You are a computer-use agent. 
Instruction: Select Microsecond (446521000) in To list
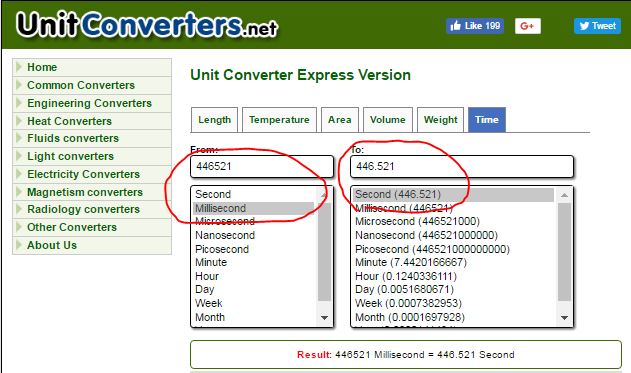[454, 221]
